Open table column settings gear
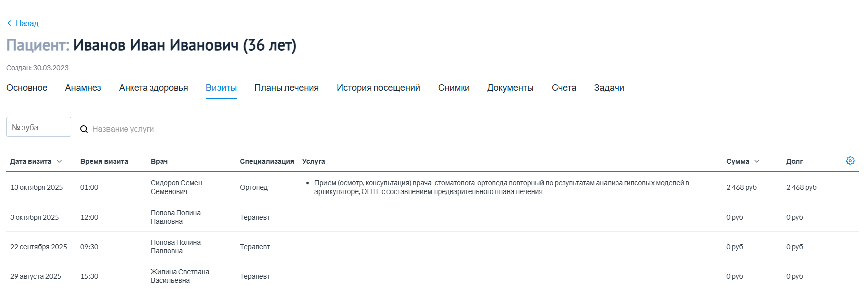The height and width of the screenshot is (289, 868). (x=850, y=161)
